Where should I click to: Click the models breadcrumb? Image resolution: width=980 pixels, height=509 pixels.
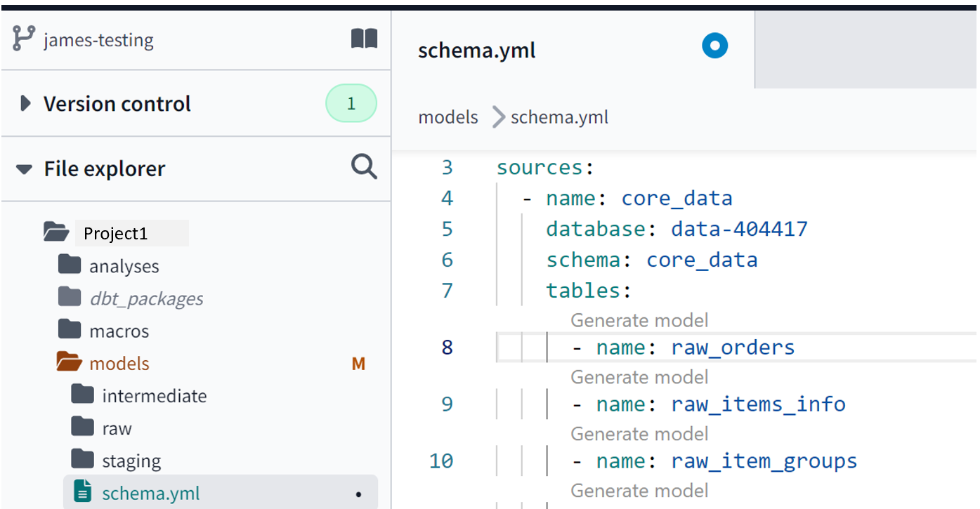[x=448, y=117]
